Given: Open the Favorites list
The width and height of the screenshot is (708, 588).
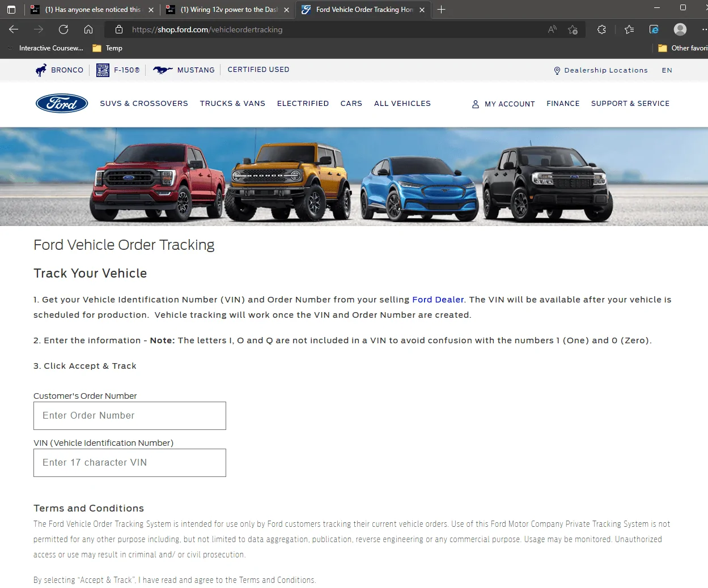Looking at the screenshot, I should 629,29.
